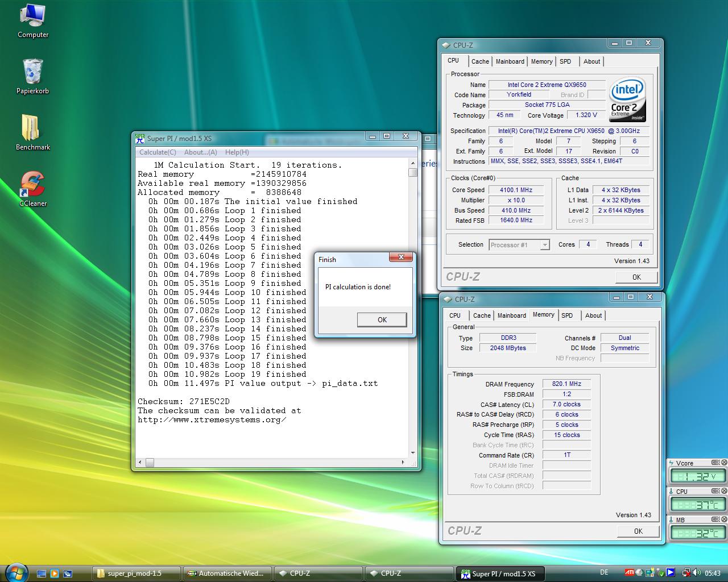Open the Processor #1 selection dropdown
The width and height of the screenshot is (728, 582).
pos(519,245)
